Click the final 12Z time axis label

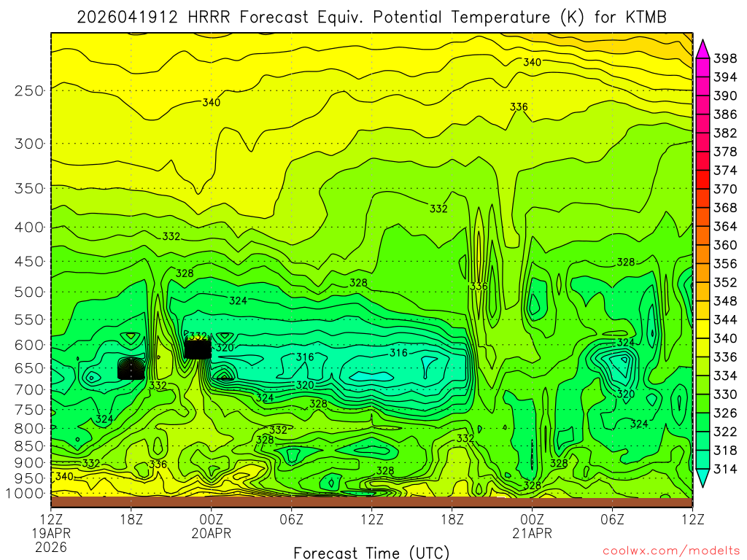[693, 519]
